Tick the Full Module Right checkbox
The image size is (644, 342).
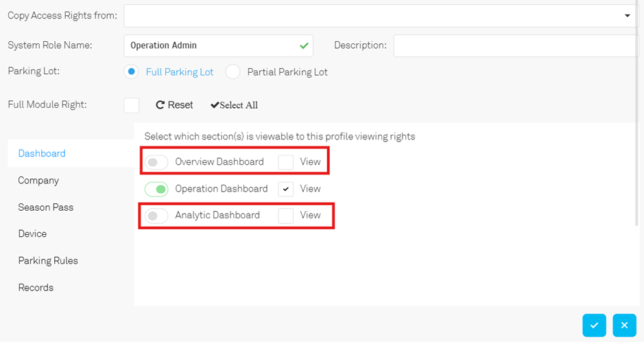[132, 105]
